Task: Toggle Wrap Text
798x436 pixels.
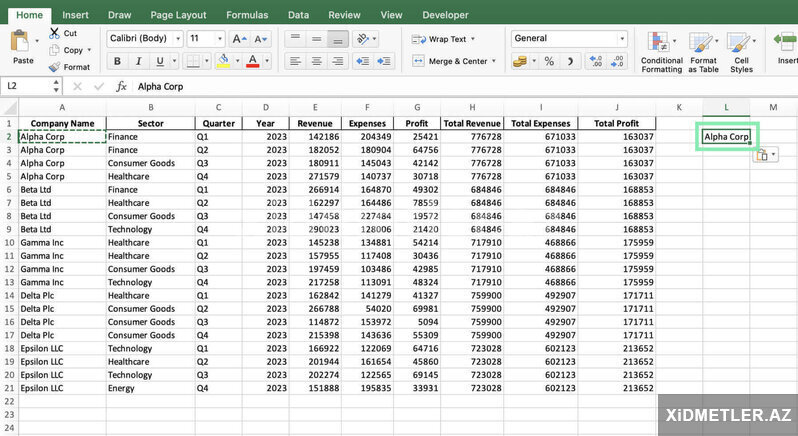Action: pos(443,39)
